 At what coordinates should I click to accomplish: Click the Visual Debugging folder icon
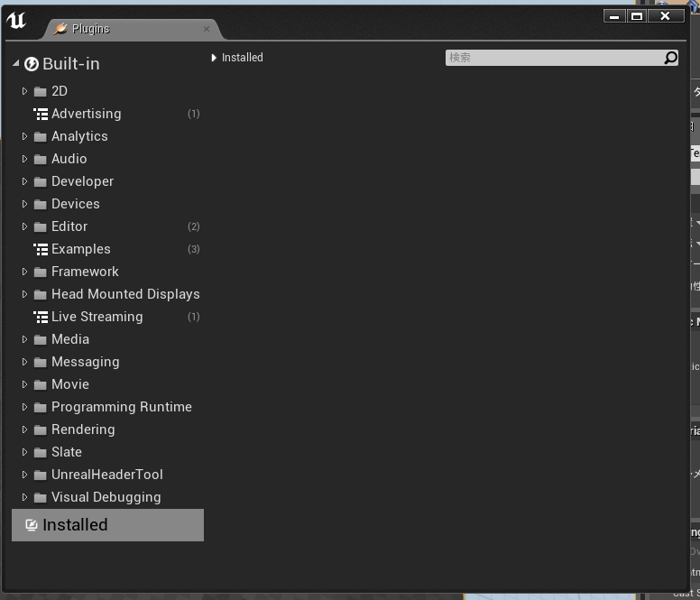click(x=41, y=497)
